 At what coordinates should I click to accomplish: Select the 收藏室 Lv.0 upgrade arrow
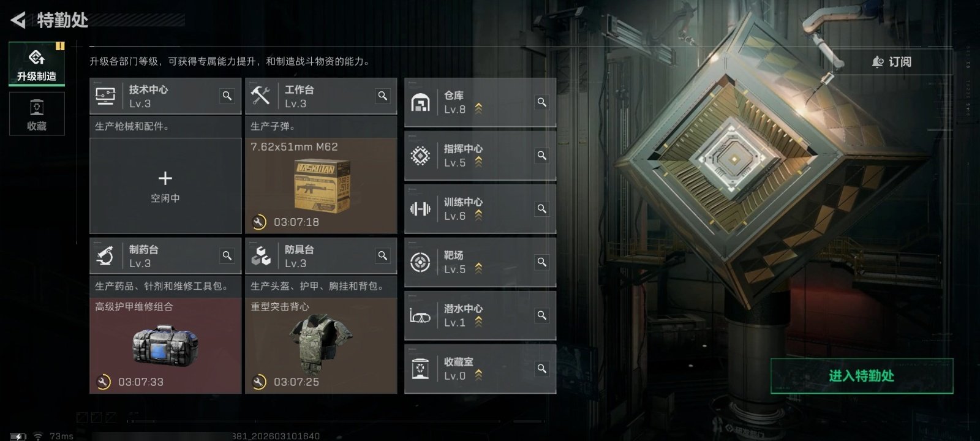(478, 375)
